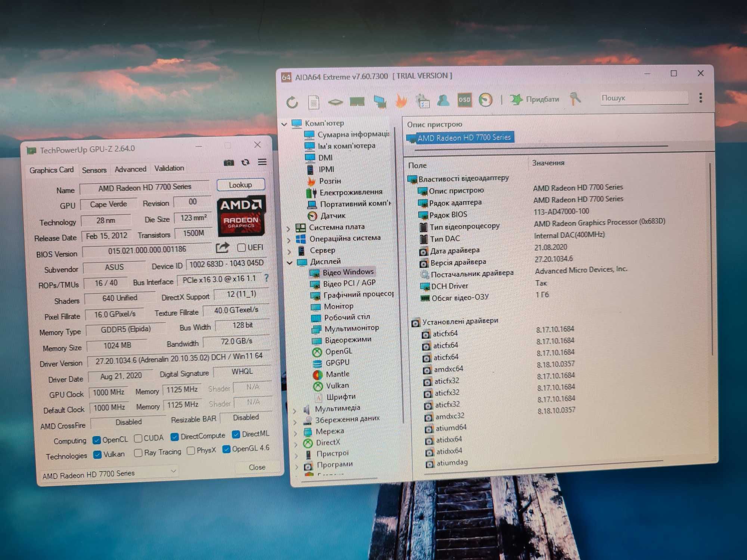The image size is (747, 560).
Task: Click the BIOS Version field in GPU-Z
Action: tap(147, 250)
